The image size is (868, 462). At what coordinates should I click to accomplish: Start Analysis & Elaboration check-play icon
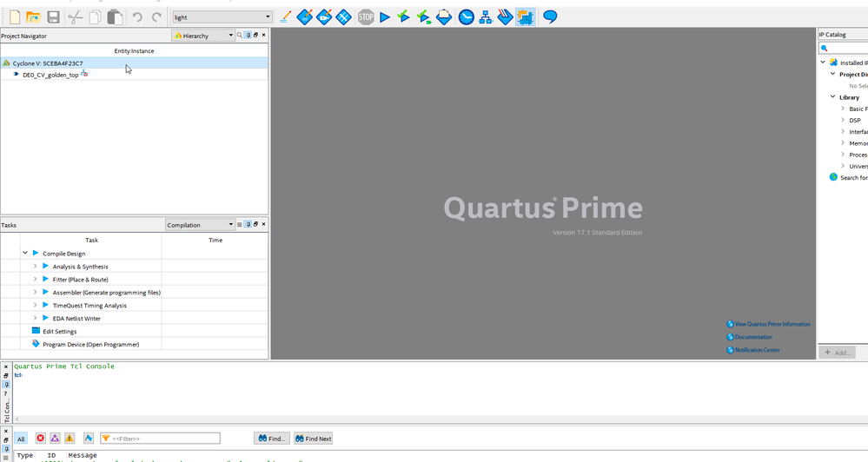click(x=403, y=17)
